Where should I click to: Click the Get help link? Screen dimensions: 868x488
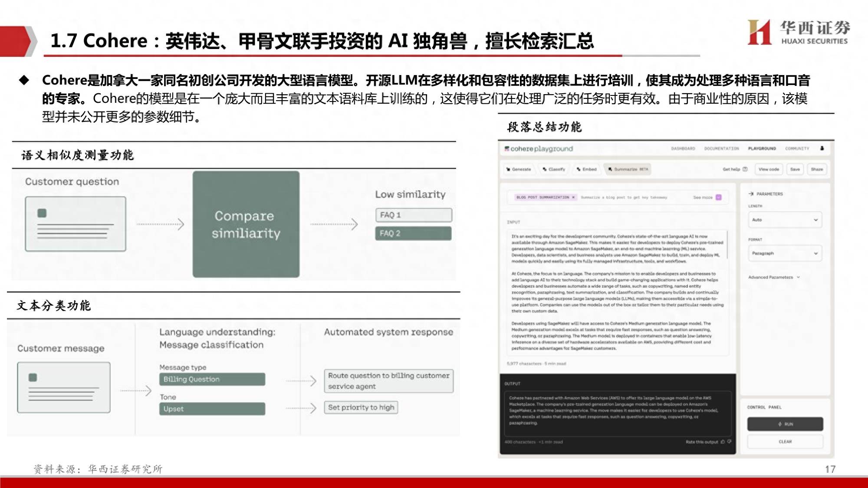click(x=731, y=169)
